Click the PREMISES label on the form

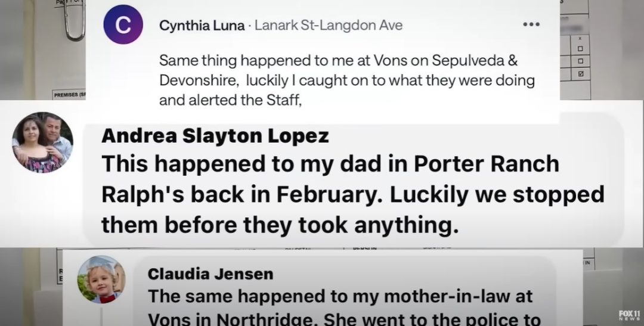[x=68, y=95]
